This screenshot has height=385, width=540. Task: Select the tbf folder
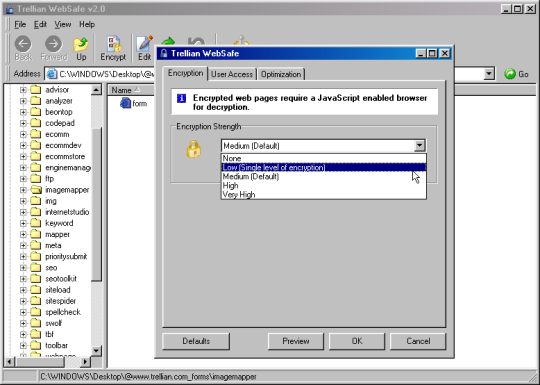(49, 334)
